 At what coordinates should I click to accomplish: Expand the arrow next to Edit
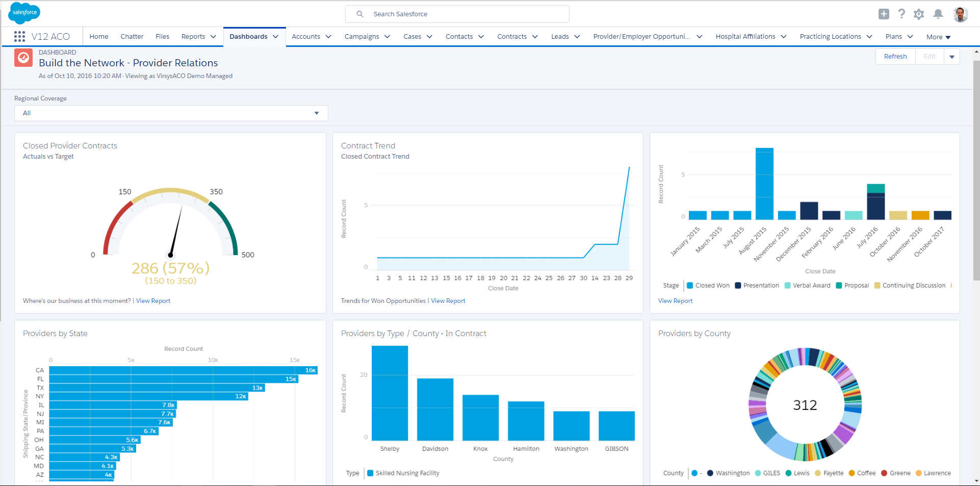(952, 57)
